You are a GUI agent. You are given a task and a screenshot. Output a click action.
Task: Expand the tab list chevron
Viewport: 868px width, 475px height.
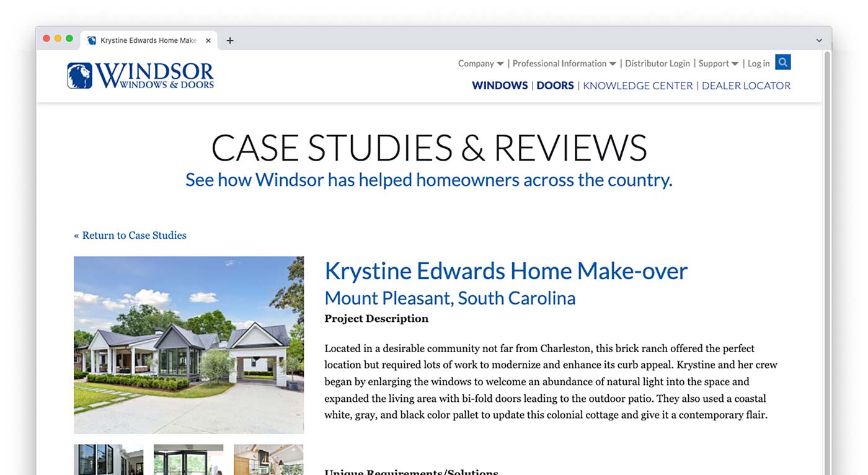[x=819, y=40]
